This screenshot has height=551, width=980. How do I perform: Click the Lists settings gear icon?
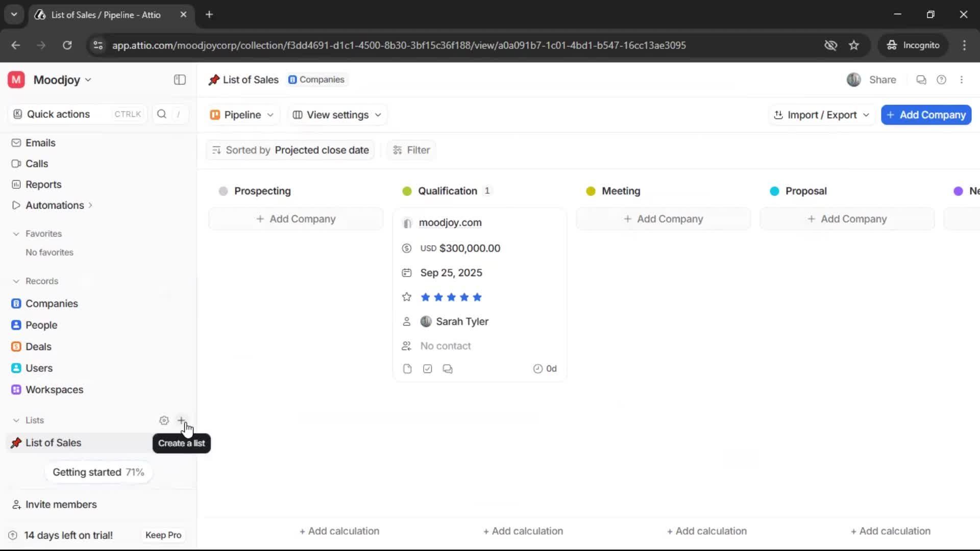pos(164,420)
